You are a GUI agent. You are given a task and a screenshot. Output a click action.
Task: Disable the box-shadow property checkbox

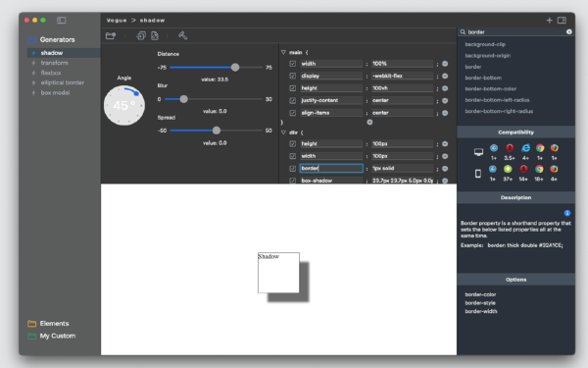(292, 181)
